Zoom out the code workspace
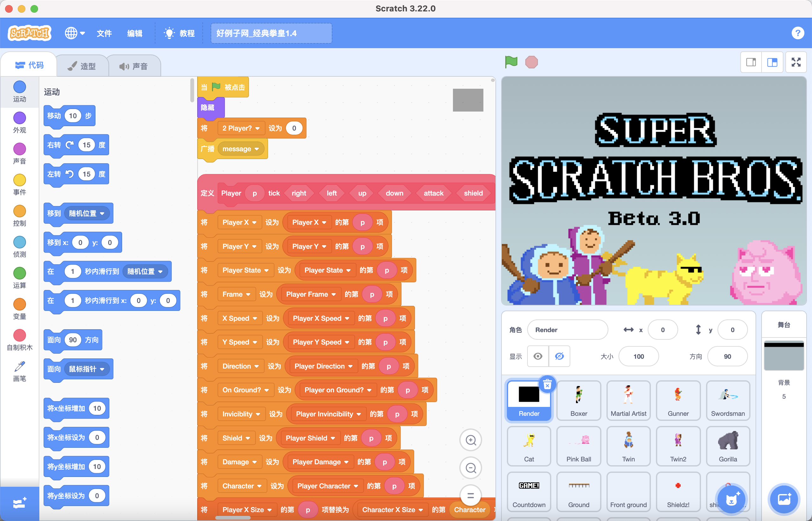Viewport: 812px width, 521px height. tap(471, 468)
